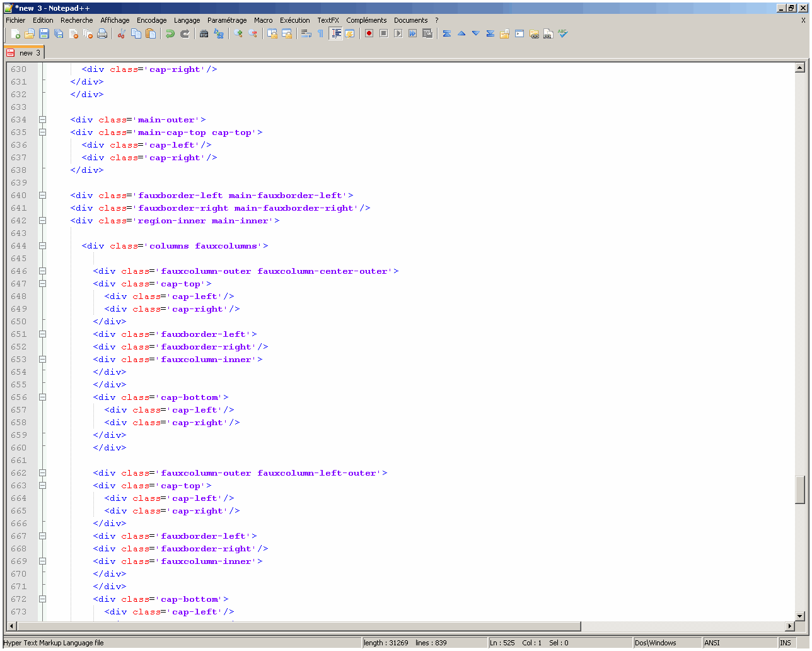The width and height of the screenshot is (812, 651).
Task: Open Replace with the toolbar icon
Action: pos(219,33)
